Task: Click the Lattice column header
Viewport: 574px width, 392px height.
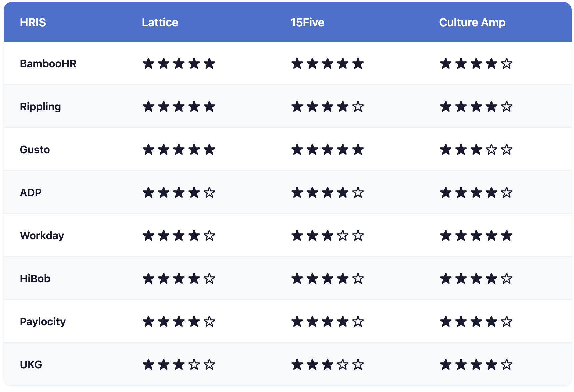Action: point(160,22)
